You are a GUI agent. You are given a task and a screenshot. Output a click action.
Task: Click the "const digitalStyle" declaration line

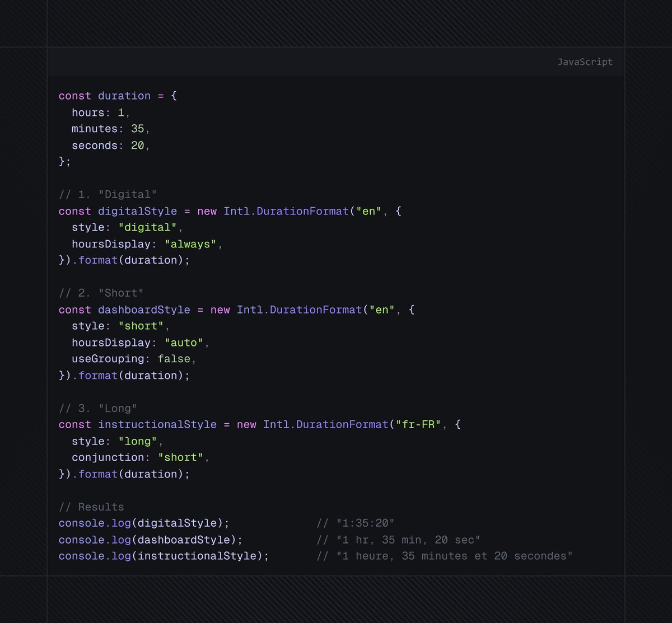click(230, 211)
